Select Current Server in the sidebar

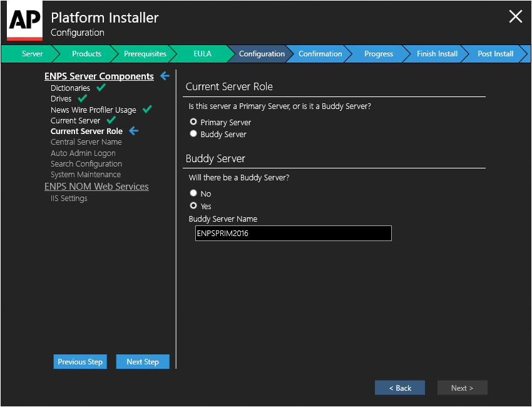(75, 120)
